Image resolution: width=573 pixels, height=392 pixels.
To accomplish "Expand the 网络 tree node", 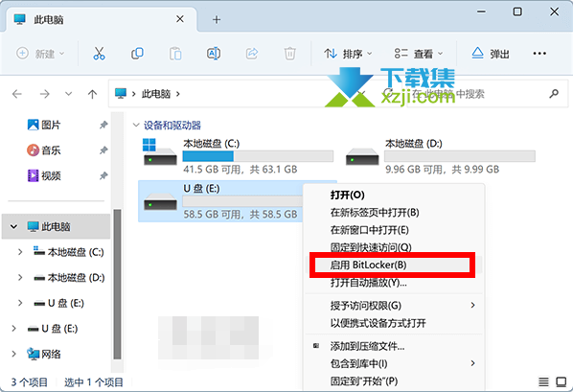I will point(13,354).
